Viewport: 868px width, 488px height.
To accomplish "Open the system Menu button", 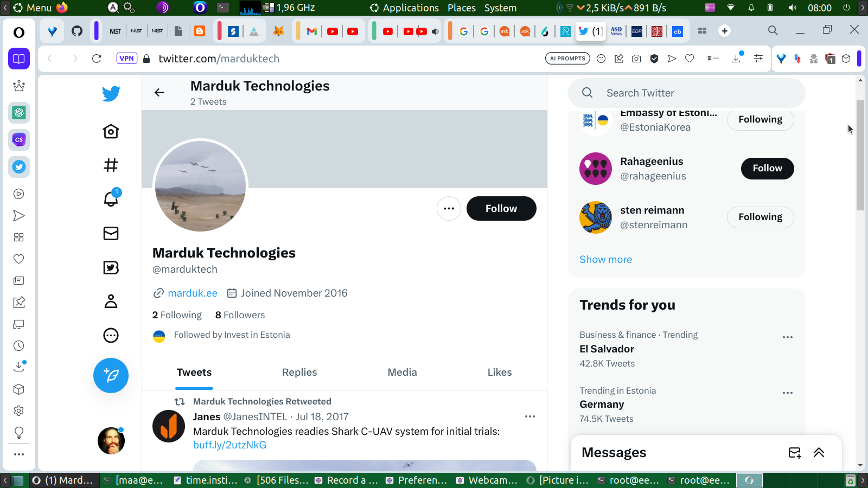I will click(33, 8).
